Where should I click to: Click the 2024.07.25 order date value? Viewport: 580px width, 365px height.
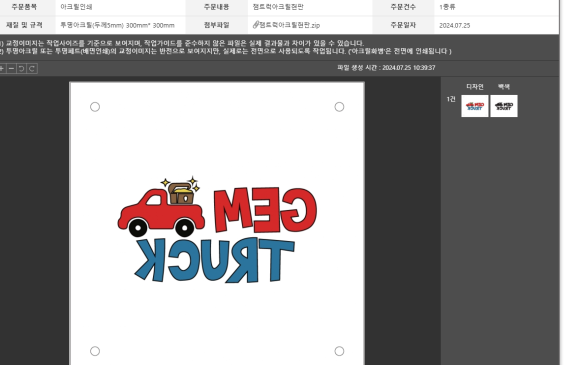455,25
